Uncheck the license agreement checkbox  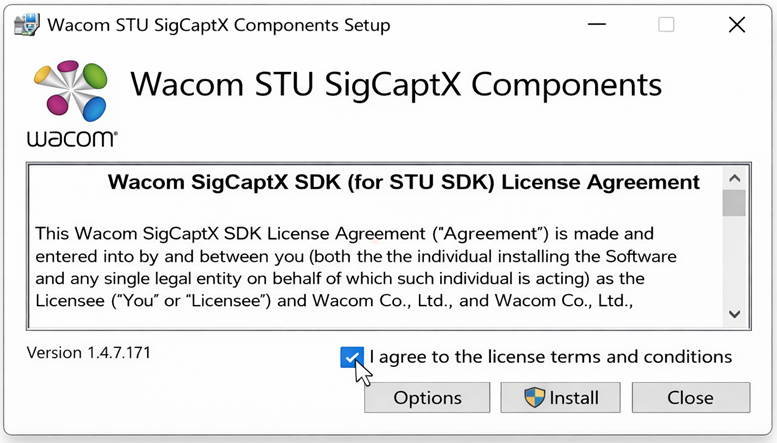click(x=351, y=357)
